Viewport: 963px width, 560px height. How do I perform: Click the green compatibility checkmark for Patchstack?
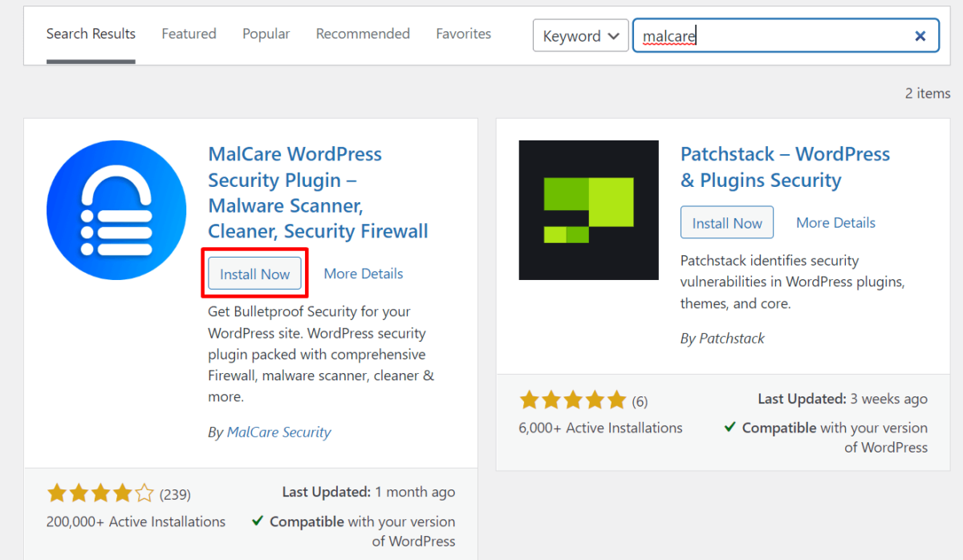tap(729, 428)
